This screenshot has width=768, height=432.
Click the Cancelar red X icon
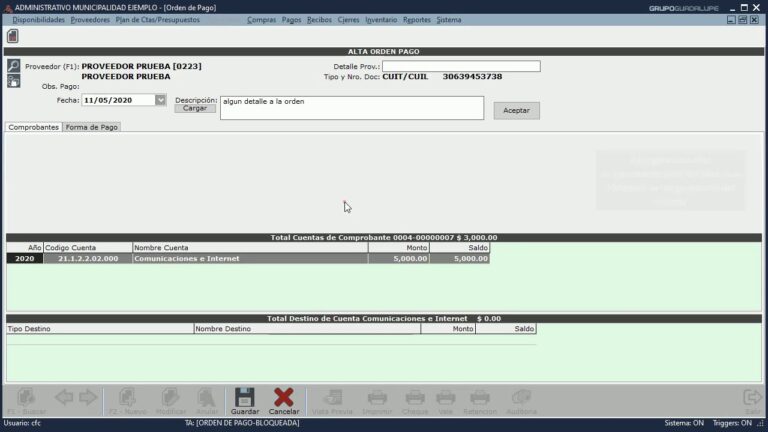[284, 397]
